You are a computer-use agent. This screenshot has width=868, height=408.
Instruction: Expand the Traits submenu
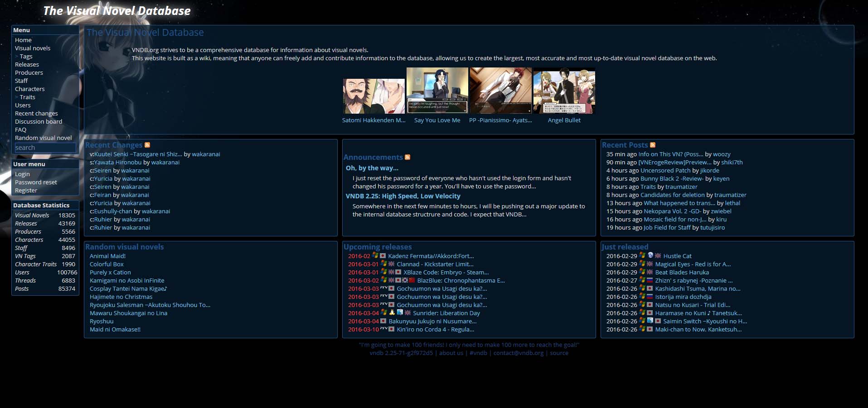click(27, 97)
